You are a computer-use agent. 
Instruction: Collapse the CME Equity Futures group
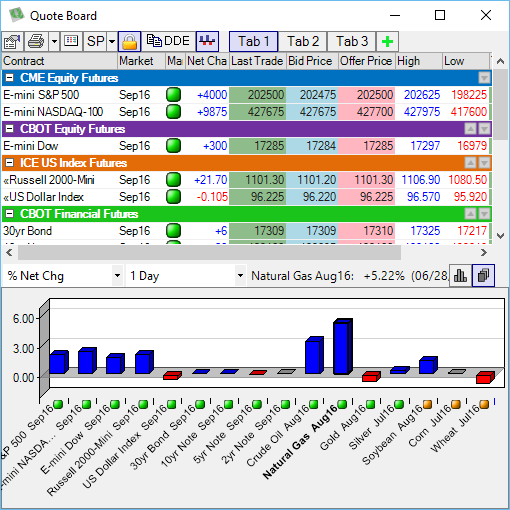pyautogui.click(x=10, y=78)
